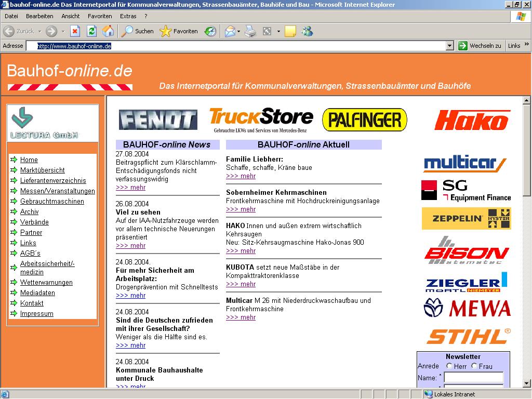
Task: Click the Back (Zurück) arrow icon
Action: 9,31
